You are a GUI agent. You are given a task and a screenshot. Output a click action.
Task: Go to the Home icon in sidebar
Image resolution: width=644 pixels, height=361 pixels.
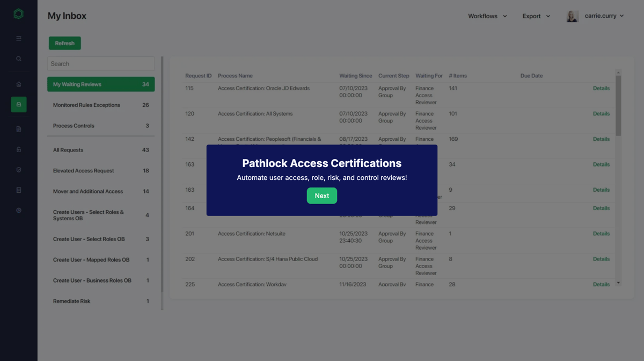pyautogui.click(x=19, y=84)
